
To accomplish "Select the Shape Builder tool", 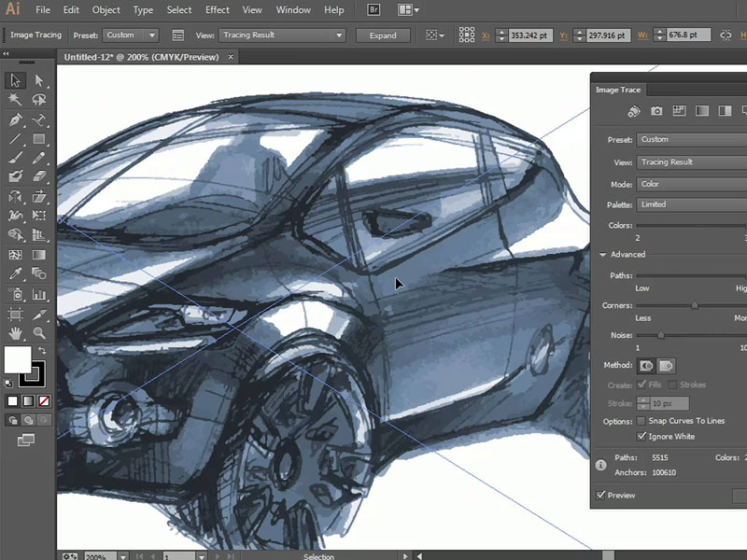I will (x=15, y=235).
